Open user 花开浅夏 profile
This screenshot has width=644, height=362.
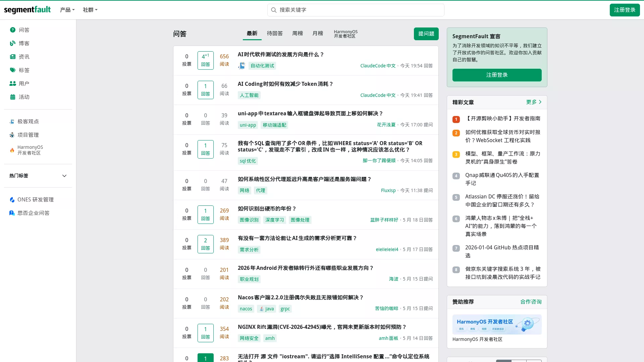(386, 125)
